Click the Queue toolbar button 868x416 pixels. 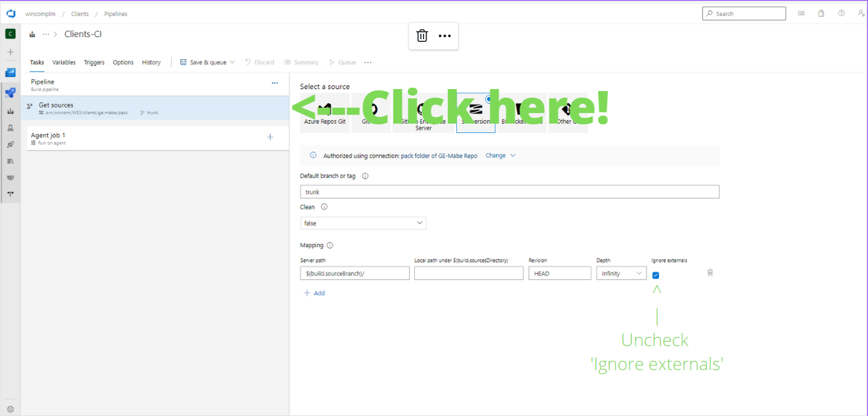(343, 62)
